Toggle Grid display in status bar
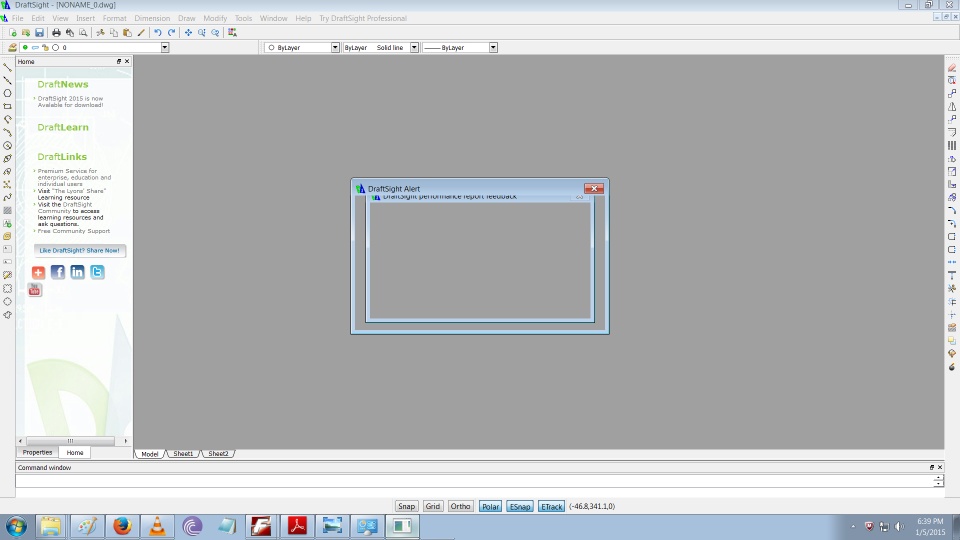This screenshot has width=960, height=540. (433, 506)
